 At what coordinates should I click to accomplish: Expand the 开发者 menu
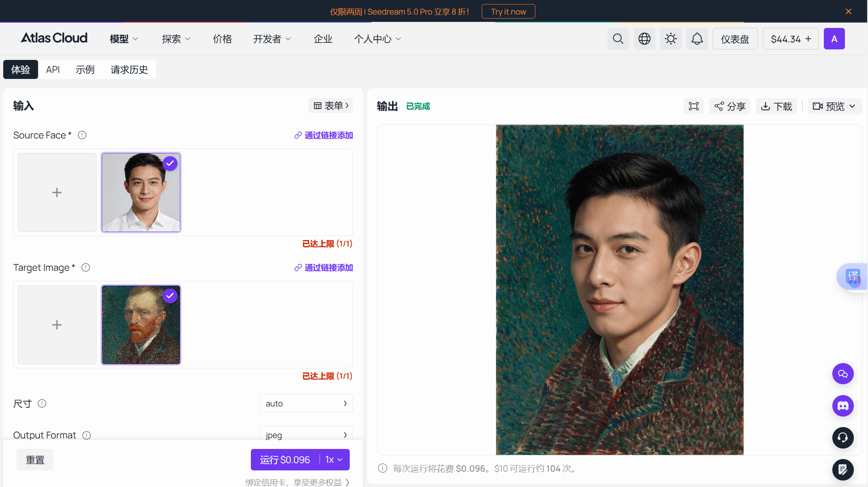tap(272, 39)
